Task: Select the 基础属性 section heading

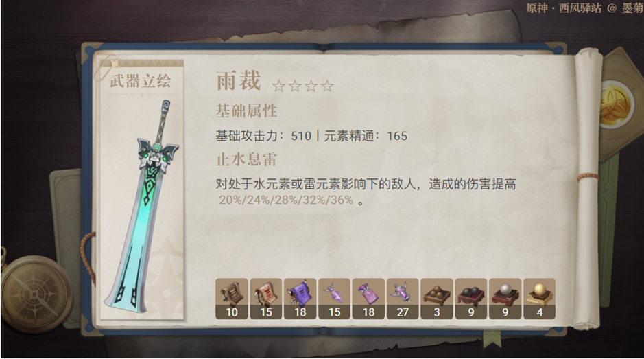Action: pyautogui.click(x=246, y=111)
